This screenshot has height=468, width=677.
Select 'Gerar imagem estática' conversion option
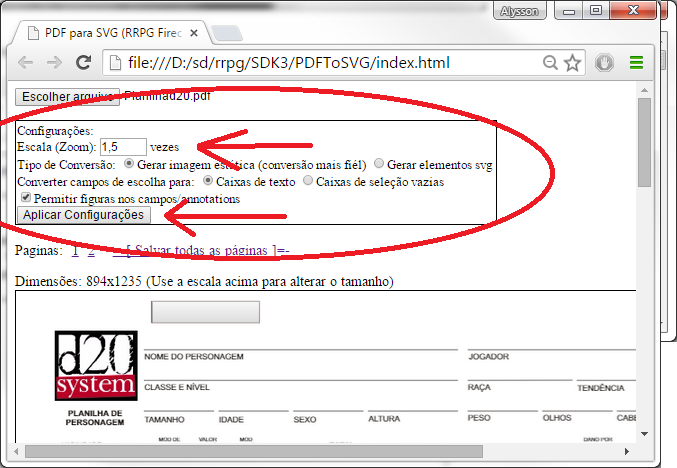(128, 164)
